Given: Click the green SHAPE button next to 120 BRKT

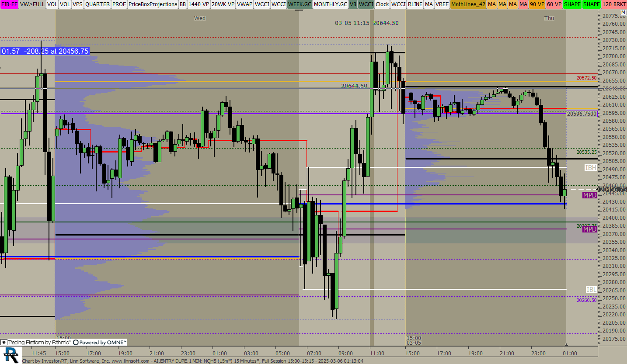Looking at the screenshot, I should [591, 4].
